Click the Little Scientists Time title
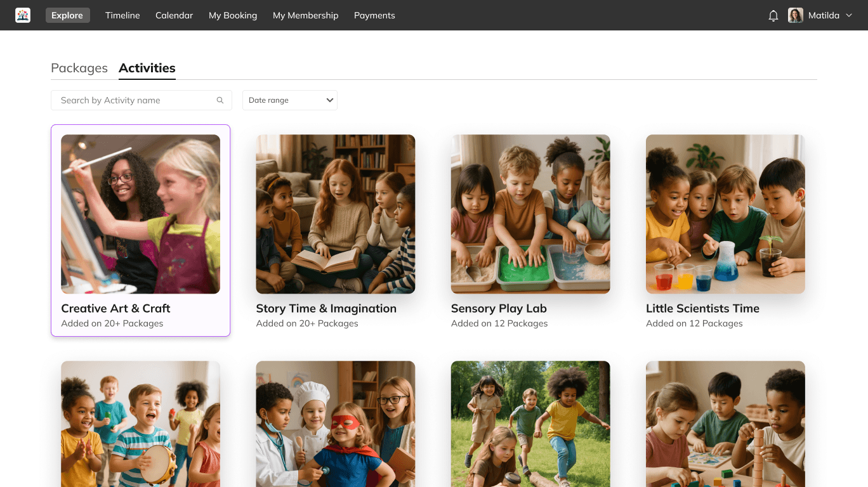Image resolution: width=868 pixels, height=487 pixels. [702, 308]
